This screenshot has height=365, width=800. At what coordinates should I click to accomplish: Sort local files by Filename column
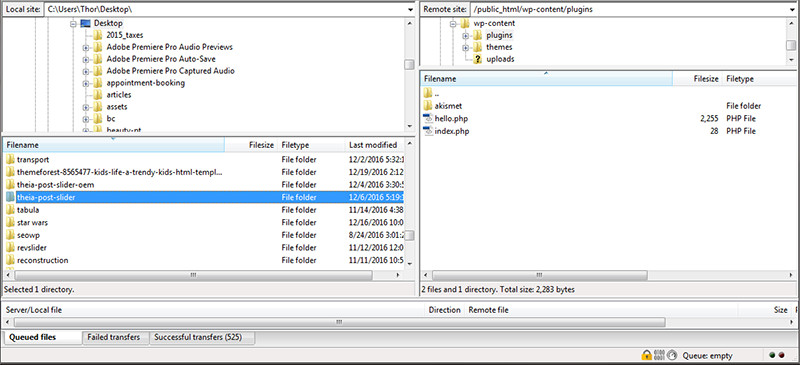[x=113, y=145]
